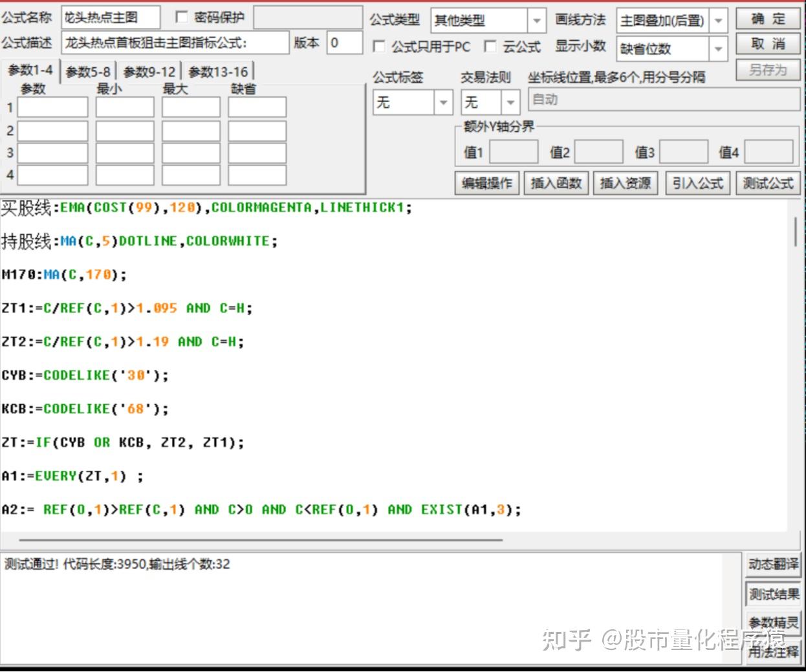Screen dimensions: 806x672
Task: Open the 编辑操作 edit operations button
Action: (x=486, y=183)
